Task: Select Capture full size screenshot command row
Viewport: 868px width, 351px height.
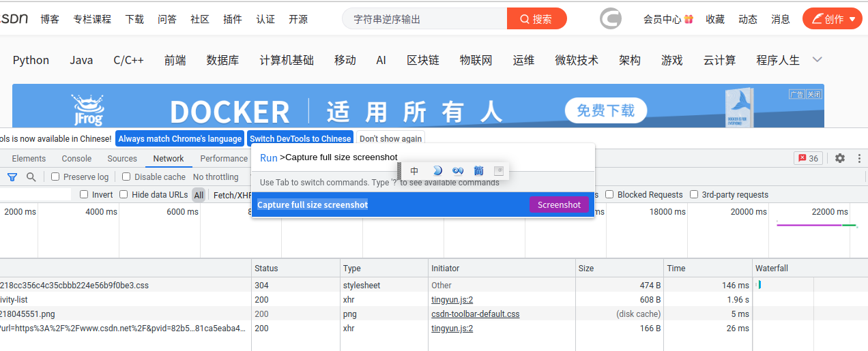Action: (x=423, y=204)
